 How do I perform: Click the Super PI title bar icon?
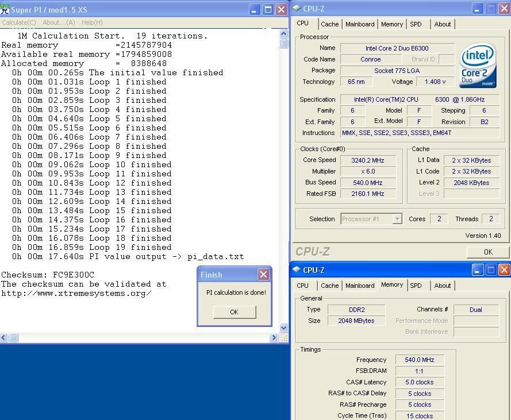click(5, 9)
